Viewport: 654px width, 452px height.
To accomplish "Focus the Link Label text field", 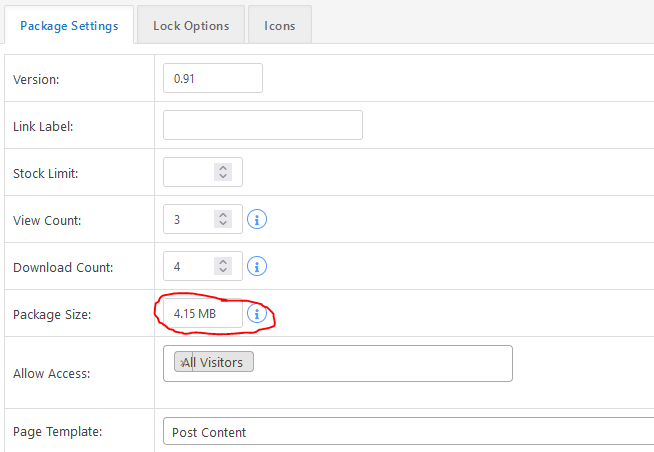I will click(x=263, y=125).
